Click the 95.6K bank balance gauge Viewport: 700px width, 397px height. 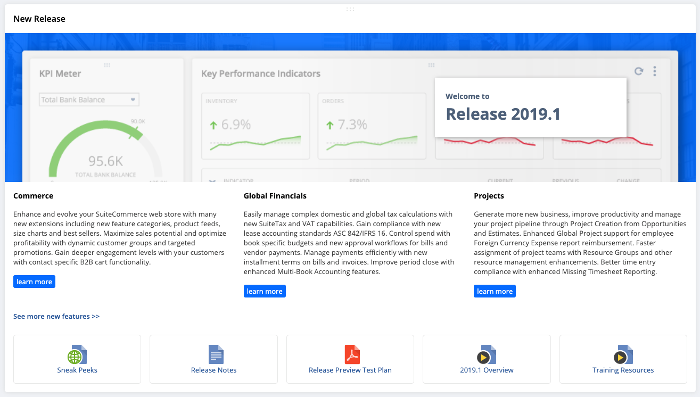pos(105,150)
